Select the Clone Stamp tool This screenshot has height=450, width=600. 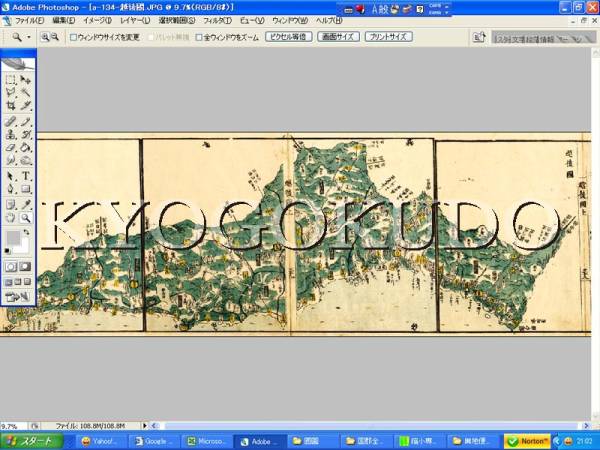pyautogui.click(x=11, y=134)
